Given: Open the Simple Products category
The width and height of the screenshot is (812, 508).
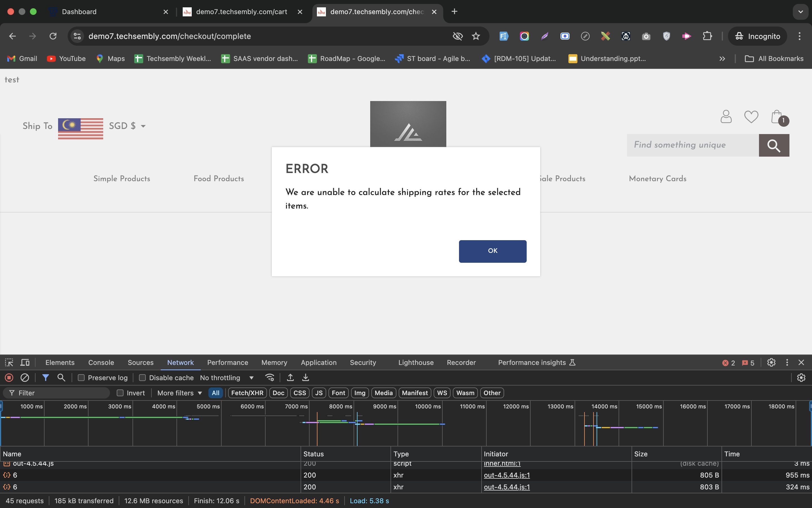Looking at the screenshot, I should 122,178.
